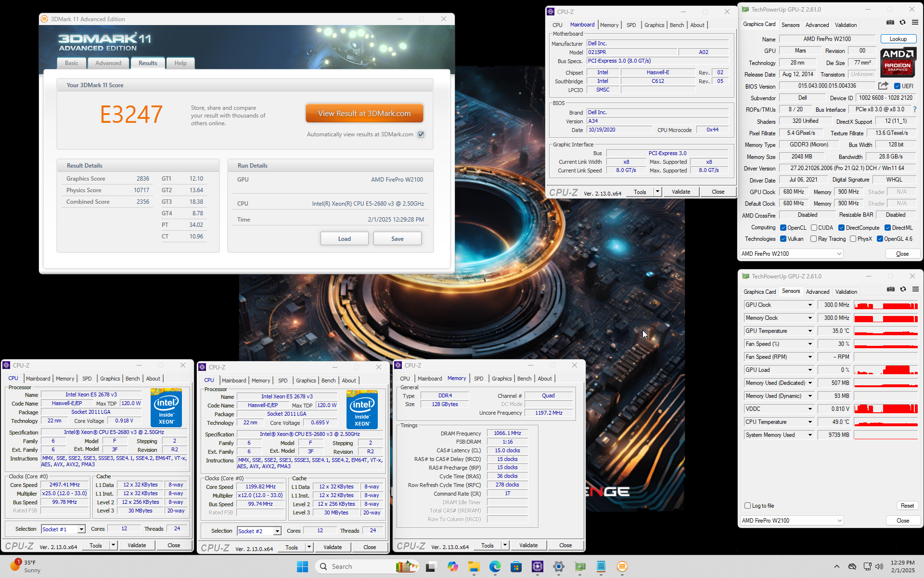Click the Intel Xeon logo in the Socket #2 CPU-Z window
The height and width of the screenshot is (578, 924).
tap(362, 409)
